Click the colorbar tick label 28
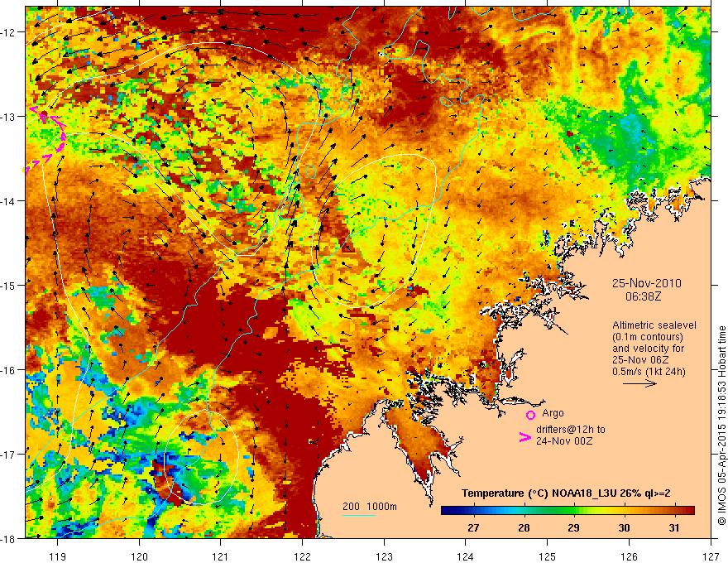The height and width of the screenshot is (563, 728). click(524, 527)
